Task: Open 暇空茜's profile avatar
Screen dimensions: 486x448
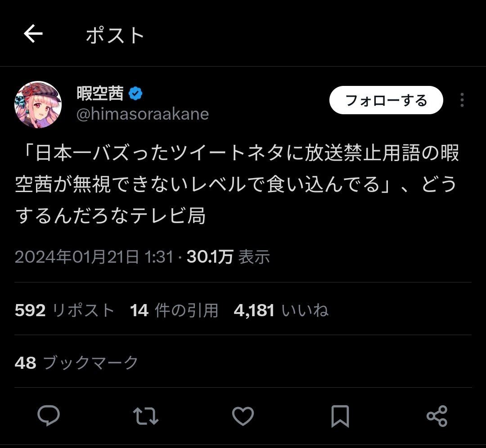Action: click(x=38, y=105)
